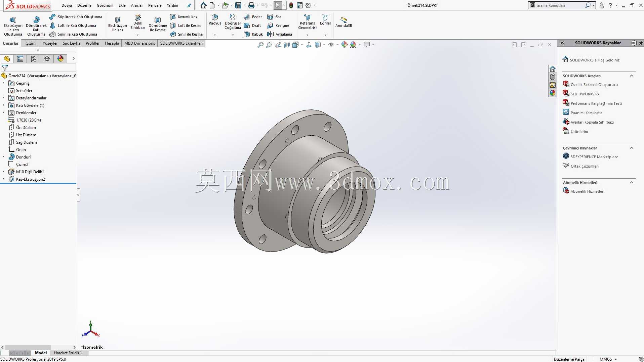The height and width of the screenshot is (362, 644).
Task: Expand the Katı Gövdeler(1) node
Action: (x=3, y=105)
